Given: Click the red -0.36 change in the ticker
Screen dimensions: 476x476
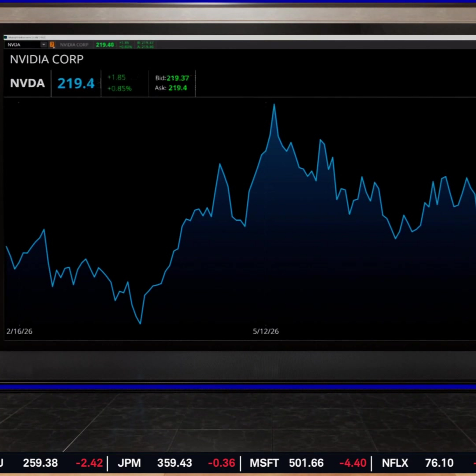Looking at the screenshot, I should point(221,463).
